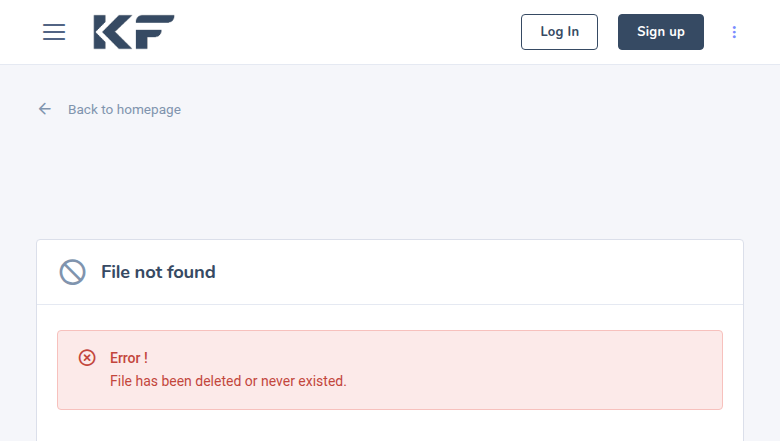The image size is (780, 441).
Task: Open the hamburger navigation menu
Action: (54, 32)
